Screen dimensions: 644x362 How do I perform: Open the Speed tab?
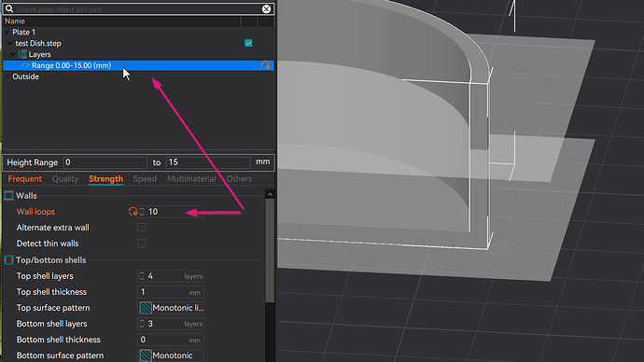(x=145, y=179)
